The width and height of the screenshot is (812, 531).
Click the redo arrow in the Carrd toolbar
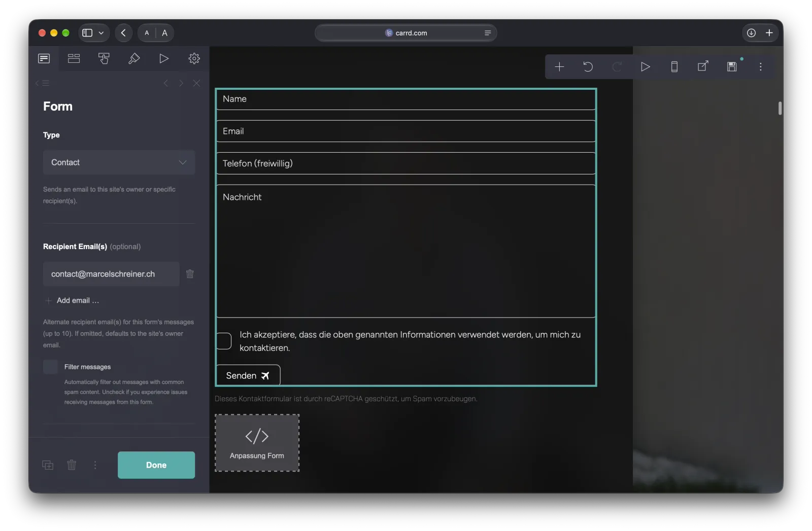tap(617, 67)
